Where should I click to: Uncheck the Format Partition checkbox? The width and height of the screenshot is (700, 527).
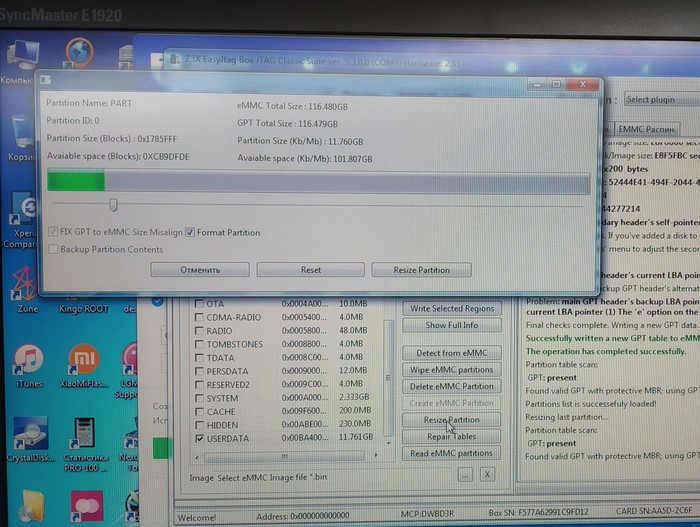coord(190,233)
